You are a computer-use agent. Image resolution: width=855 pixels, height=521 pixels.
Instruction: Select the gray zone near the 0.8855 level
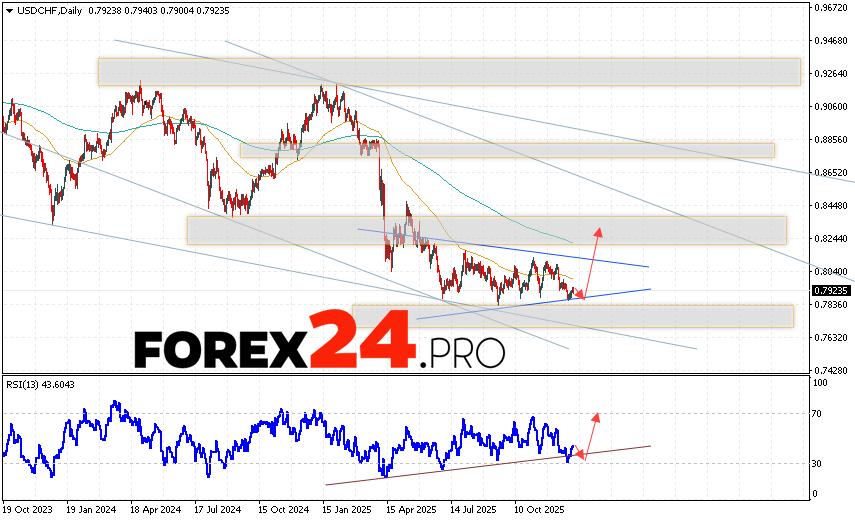click(507, 150)
